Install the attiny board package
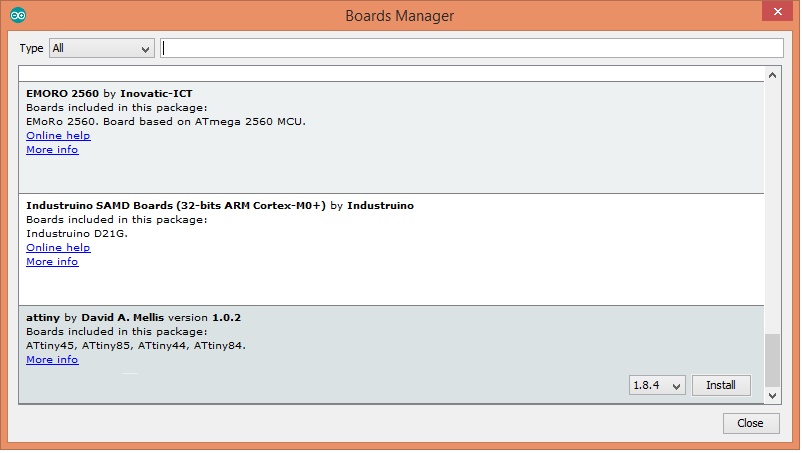This screenshot has height=453, width=802. 721,386
